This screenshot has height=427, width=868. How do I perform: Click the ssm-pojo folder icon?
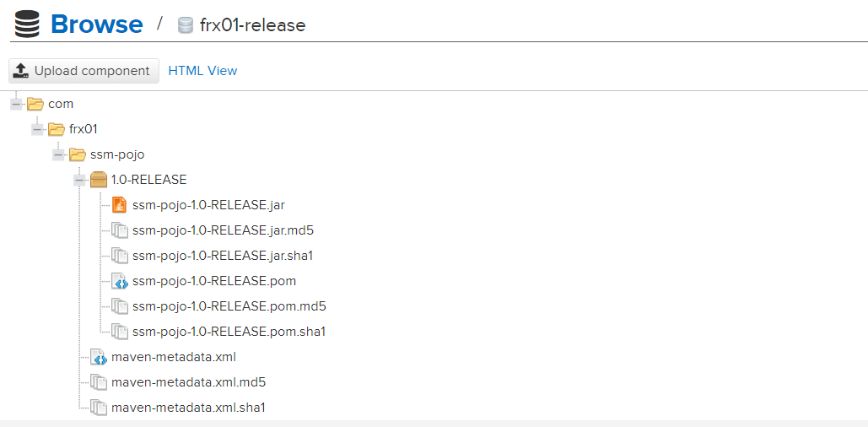coord(78,154)
